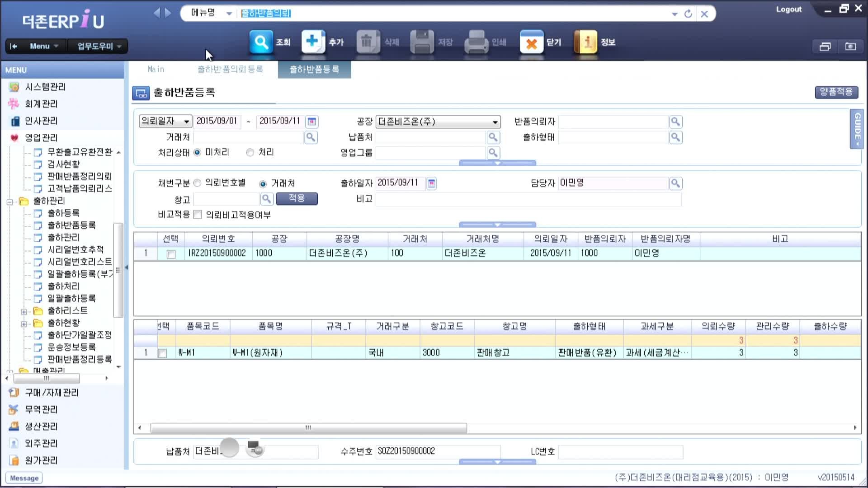Select the 출하반품등록 tab
The width and height of the screenshot is (868, 488).
tap(314, 70)
